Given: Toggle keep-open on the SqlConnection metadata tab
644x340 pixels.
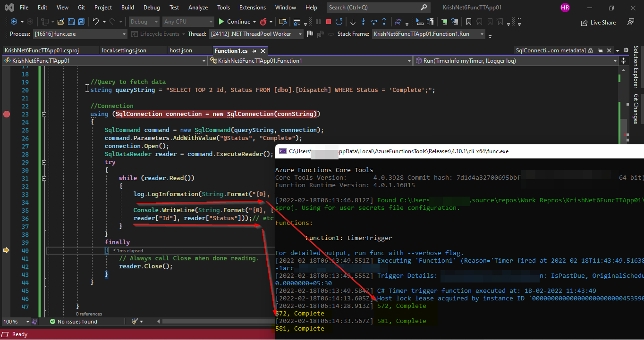Looking at the screenshot, I should (x=600, y=50).
